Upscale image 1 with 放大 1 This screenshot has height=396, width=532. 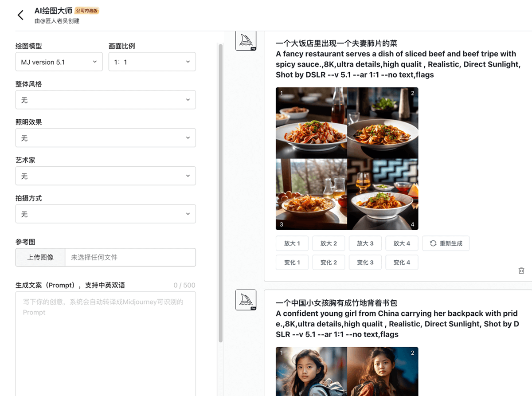[292, 243]
